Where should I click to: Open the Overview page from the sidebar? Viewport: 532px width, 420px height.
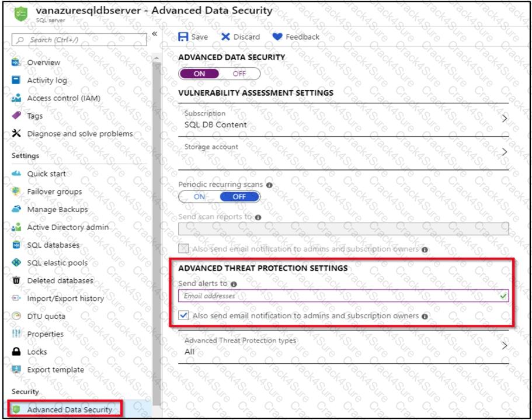44,62
